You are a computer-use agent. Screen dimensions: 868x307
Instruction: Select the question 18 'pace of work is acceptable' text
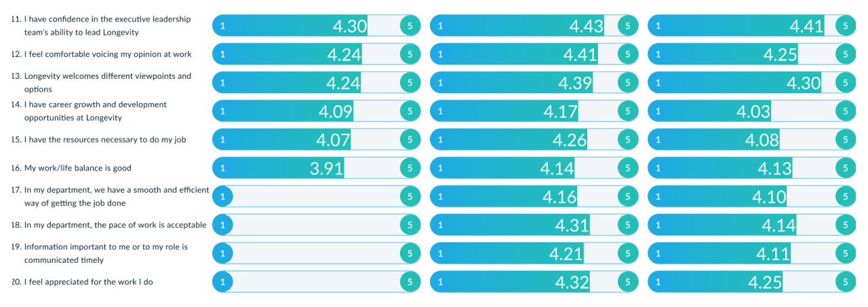115,225
